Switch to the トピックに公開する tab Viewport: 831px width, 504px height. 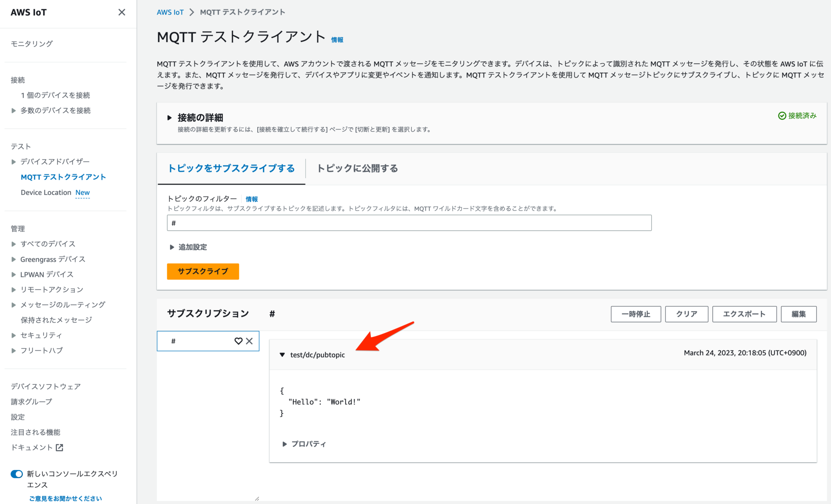[357, 168]
